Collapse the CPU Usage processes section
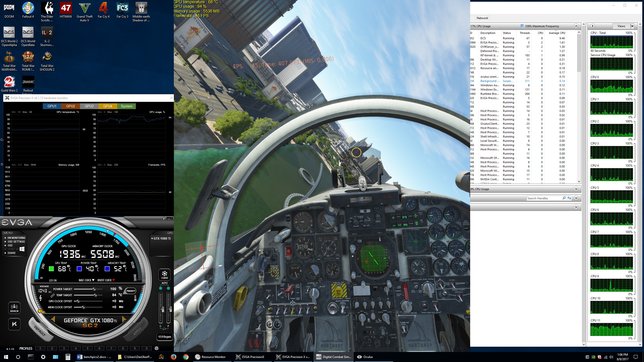644x362 pixels. (576, 26)
